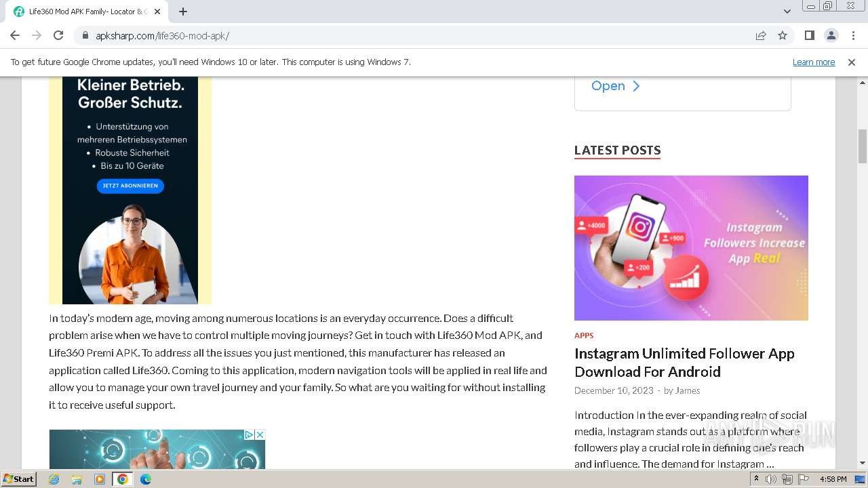Image resolution: width=868 pixels, height=488 pixels.
Task: View site security lock info
Action: point(85,36)
